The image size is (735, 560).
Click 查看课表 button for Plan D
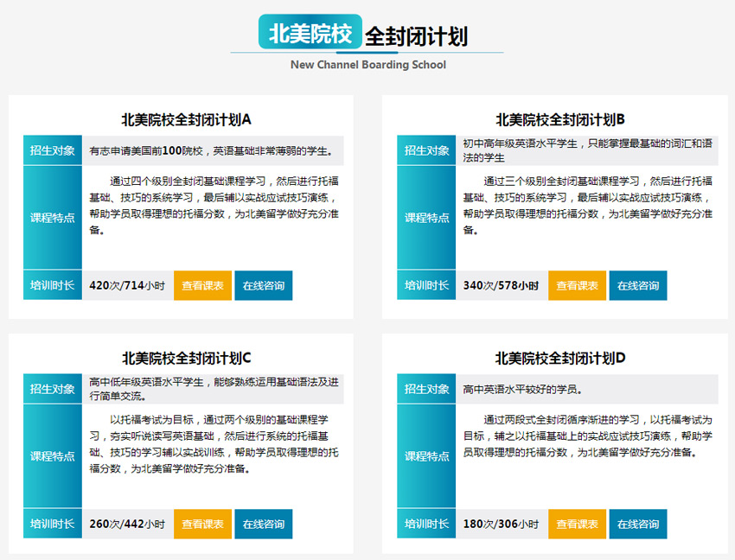[x=576, y=524]
